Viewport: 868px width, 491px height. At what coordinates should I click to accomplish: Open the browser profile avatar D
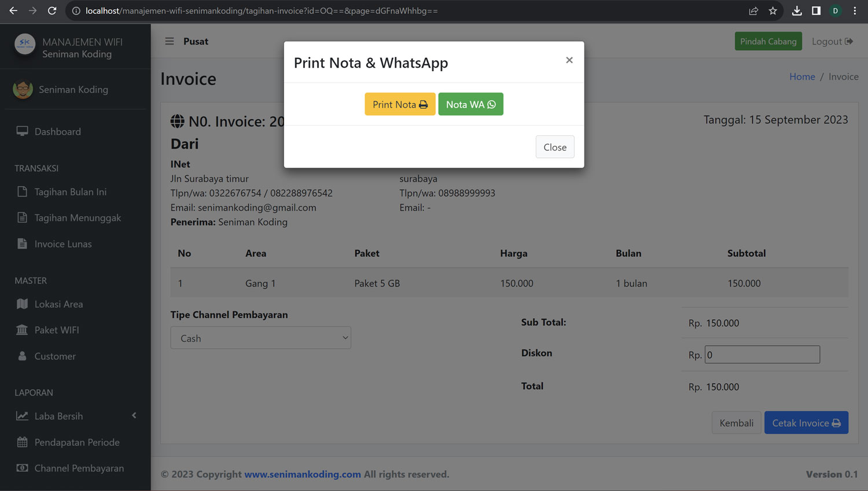(835, 10)
